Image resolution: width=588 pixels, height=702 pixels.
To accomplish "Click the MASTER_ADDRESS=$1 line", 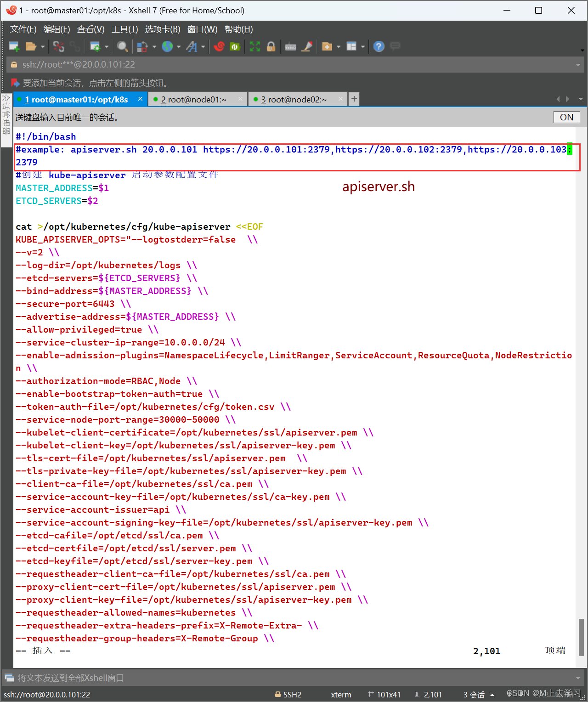I will (62, 188).
